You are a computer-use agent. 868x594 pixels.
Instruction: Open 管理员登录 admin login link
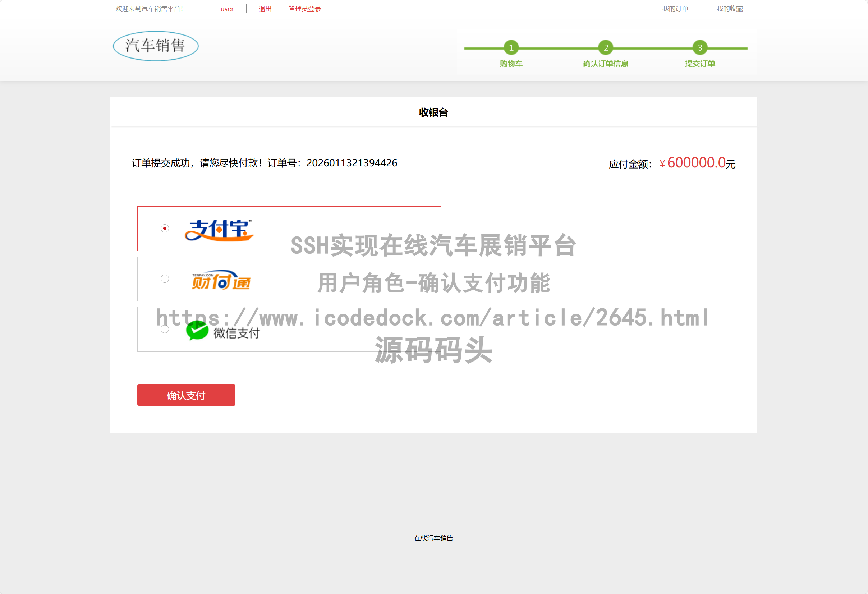point(304,9)
